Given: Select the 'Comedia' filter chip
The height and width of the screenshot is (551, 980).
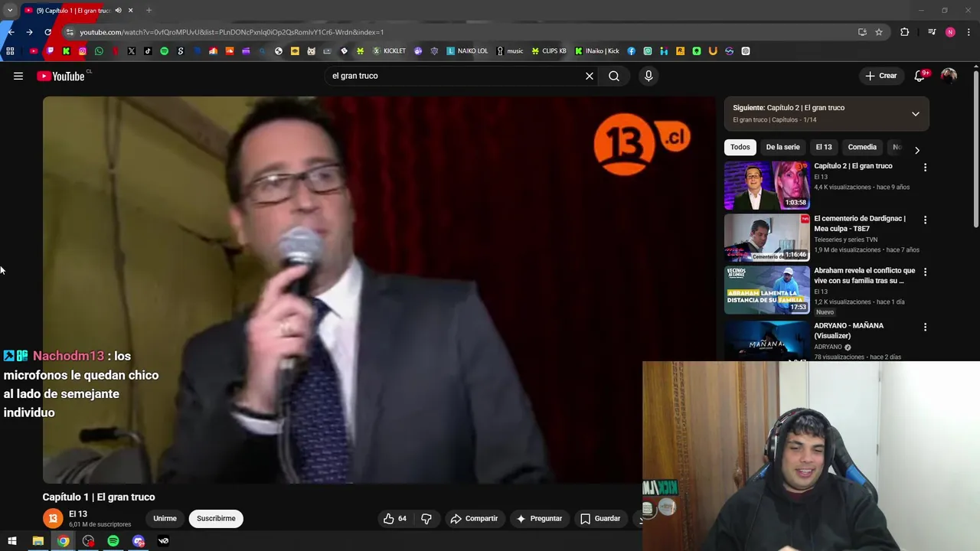Looking at the screenshot, I should (x=862, y=147).
